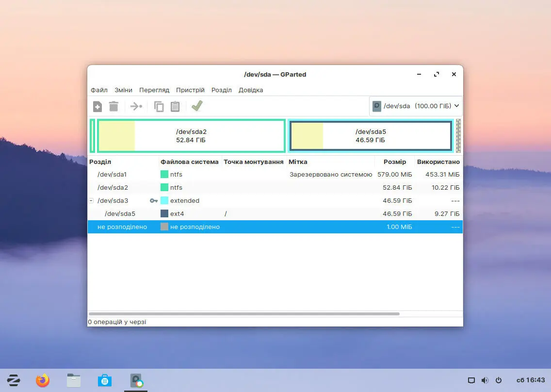Click the 1.00 МіБ size value
551x392 pixels.
(399, 227)
